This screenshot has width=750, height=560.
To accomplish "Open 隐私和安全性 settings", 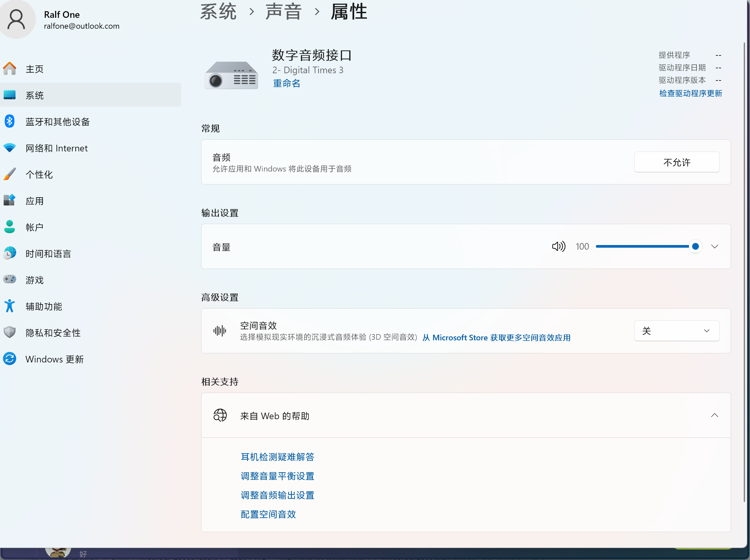I will 52,332.
